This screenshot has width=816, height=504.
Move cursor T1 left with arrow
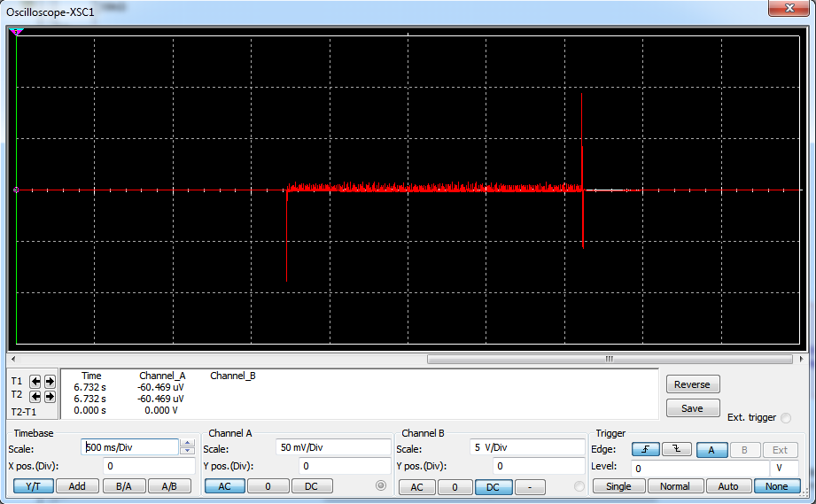click(x=35, y=382)
